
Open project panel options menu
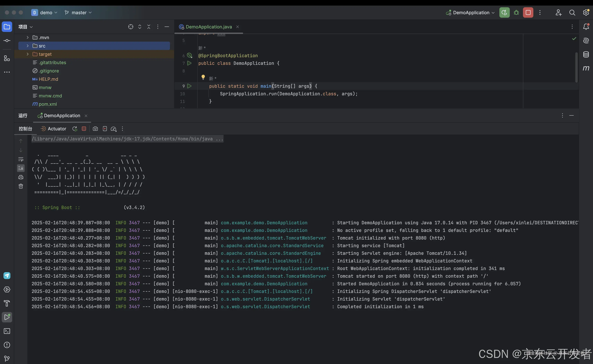(158, 27)
